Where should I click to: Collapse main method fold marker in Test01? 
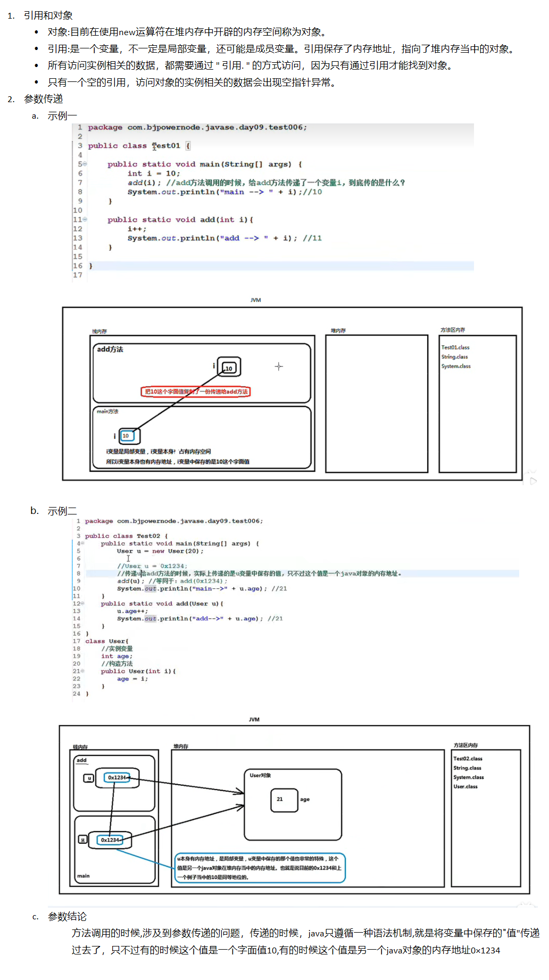pos(85,164)
